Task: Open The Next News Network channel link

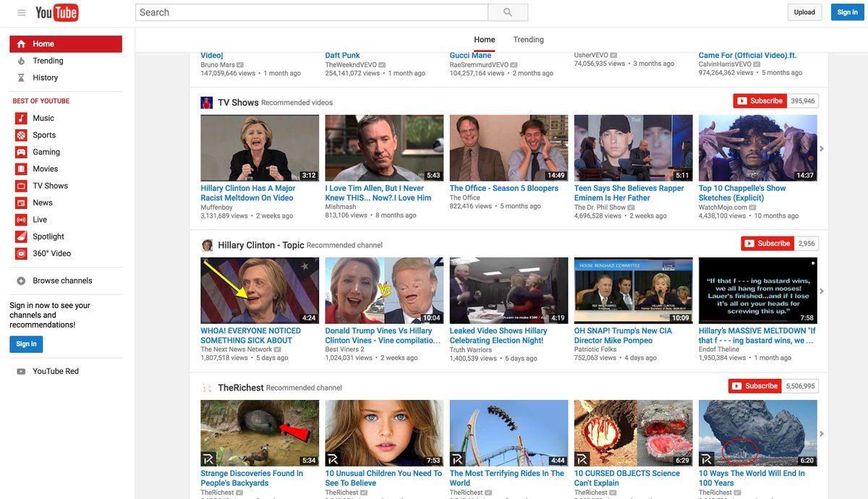Action: [237, 350]
